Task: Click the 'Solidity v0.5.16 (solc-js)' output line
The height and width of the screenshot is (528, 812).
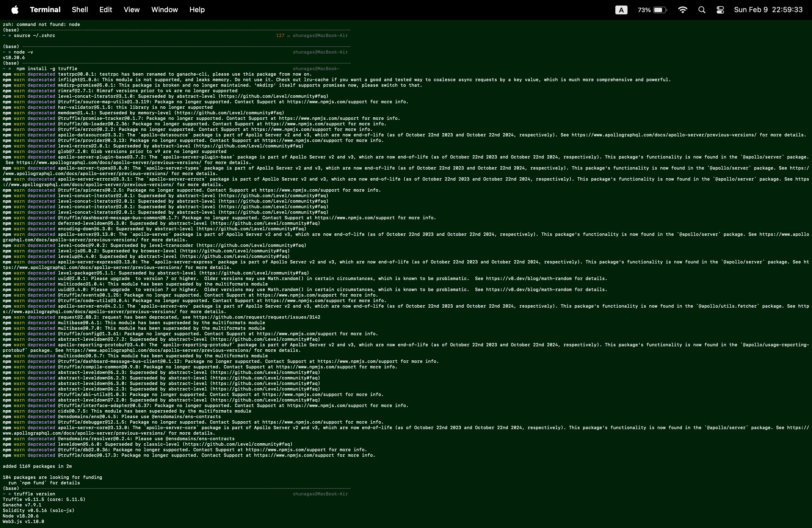Action: coord(38,511)
